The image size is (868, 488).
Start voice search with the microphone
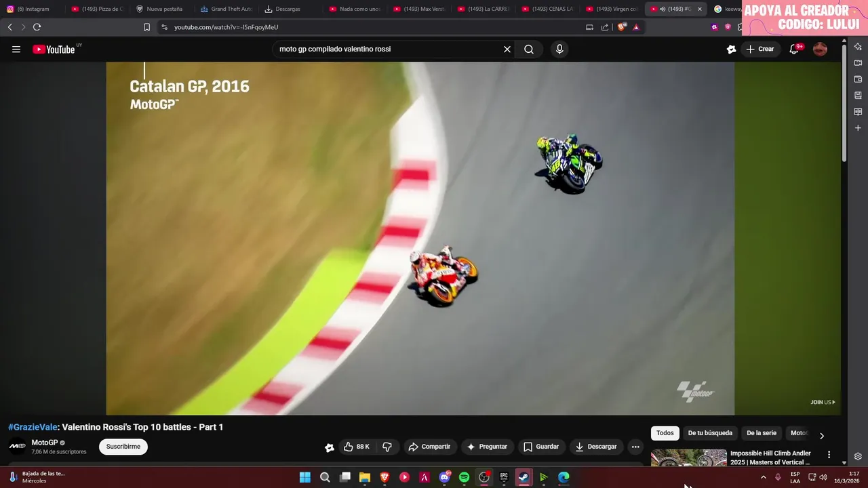pyautogui.click(x=559, y=49)
